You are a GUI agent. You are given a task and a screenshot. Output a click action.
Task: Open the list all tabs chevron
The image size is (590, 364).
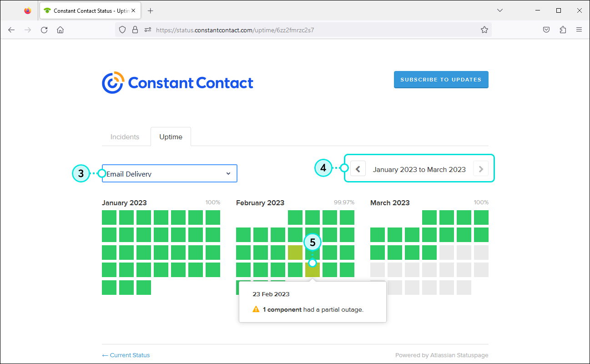coord(500,10)
